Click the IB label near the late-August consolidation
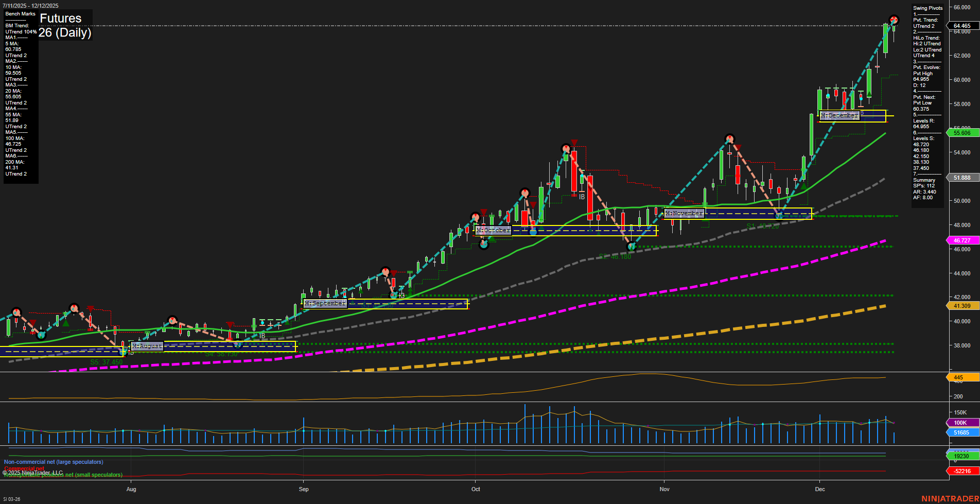Viewport: 980px width, 504px height. point(263,335)
